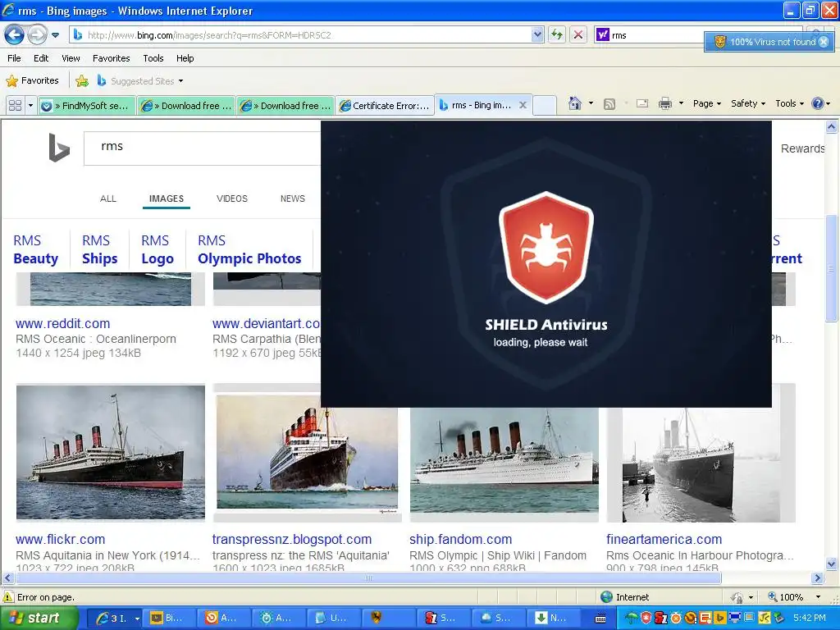This screenshot has height=630, width=840.
Task: Close the 'rms - Bing images' tab
Action: pyautogui.click(x=523, y=105)
